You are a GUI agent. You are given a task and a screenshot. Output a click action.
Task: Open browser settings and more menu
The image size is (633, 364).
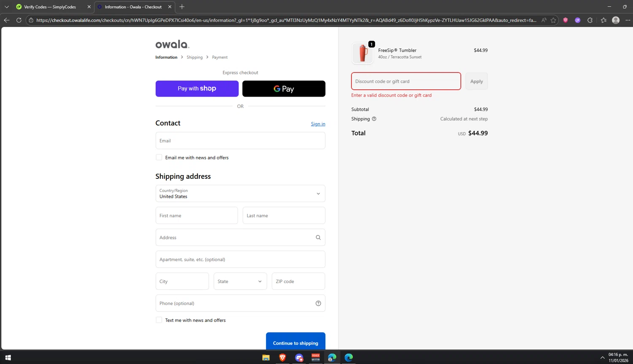(x=628, y=20)
